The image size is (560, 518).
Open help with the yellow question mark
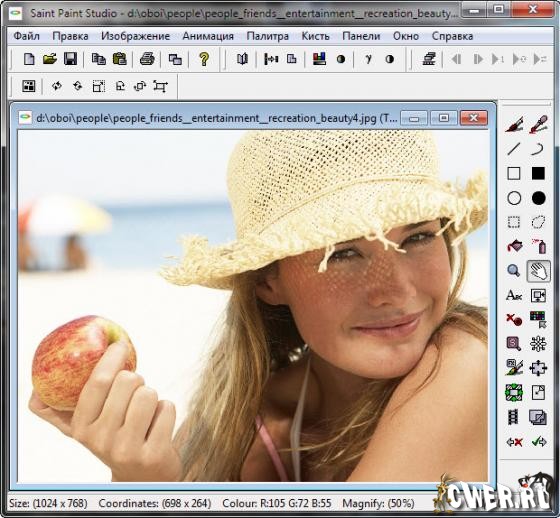[204, 59]
